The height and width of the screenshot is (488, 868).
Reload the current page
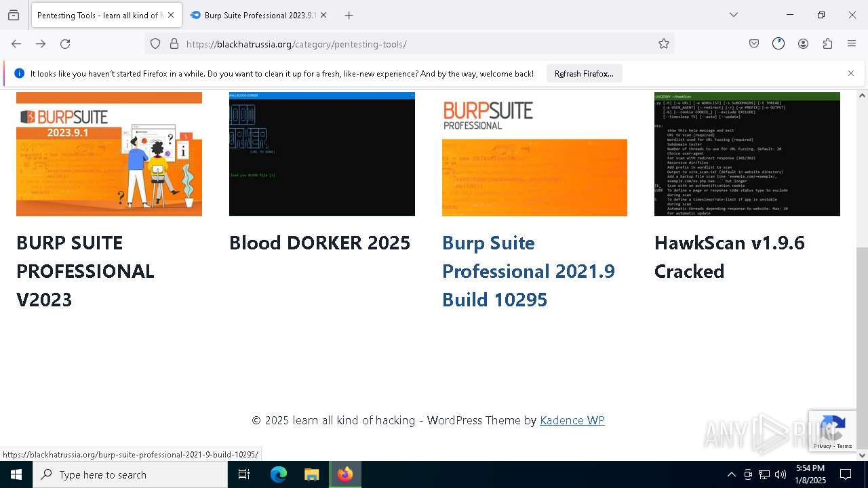pos(65,44)
